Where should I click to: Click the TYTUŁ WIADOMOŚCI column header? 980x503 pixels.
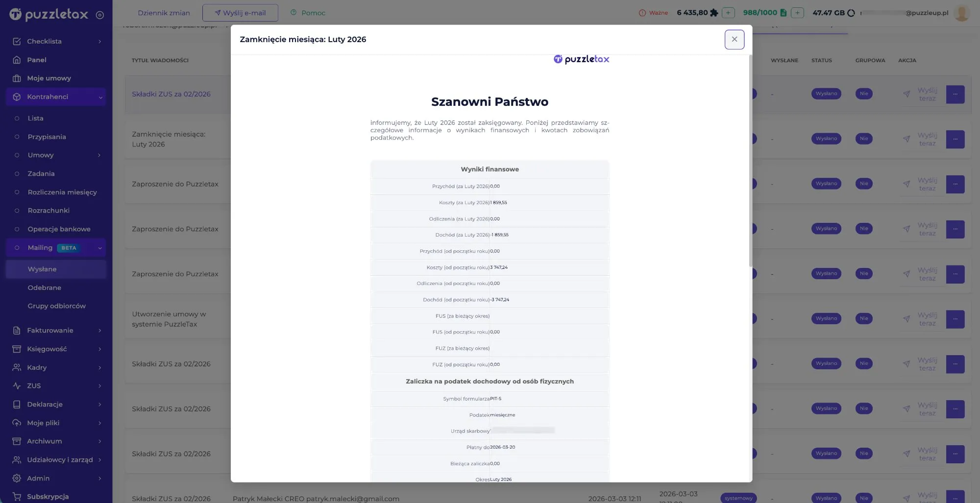click(x=160, y=60)
